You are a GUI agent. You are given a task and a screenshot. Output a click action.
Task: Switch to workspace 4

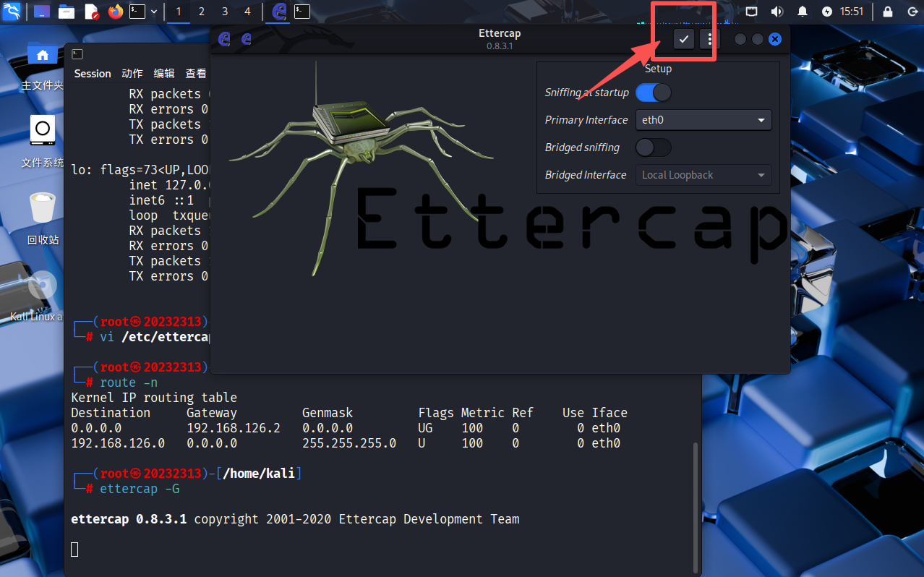click(x=248, y=12)
